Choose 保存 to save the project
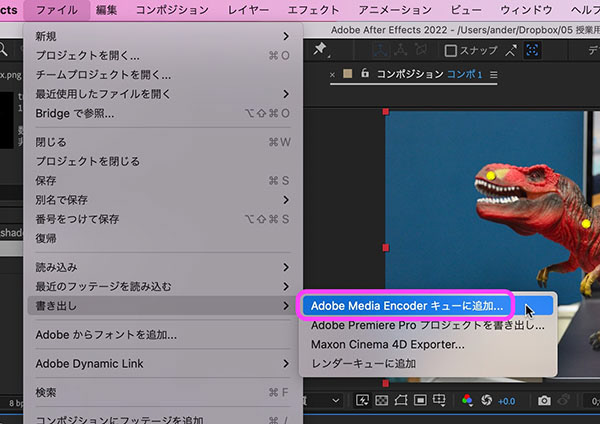This screenshot has height=424, width=600. click(x=163, y=181)
